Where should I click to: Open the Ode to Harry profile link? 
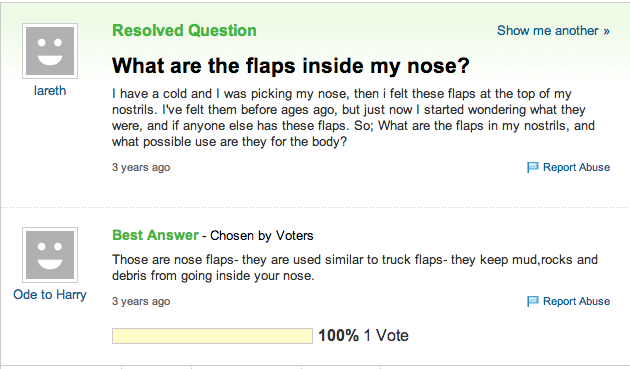click(50, 295)
